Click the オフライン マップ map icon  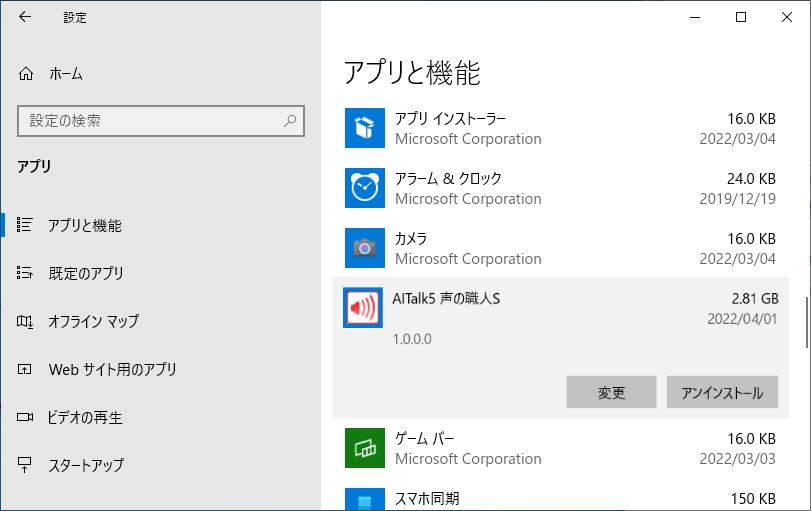(25, 321)
